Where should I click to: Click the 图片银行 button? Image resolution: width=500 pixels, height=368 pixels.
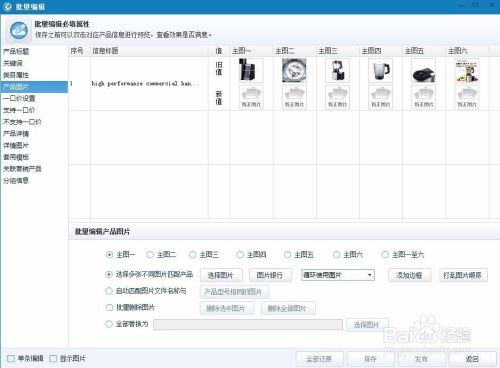[270, 275]
